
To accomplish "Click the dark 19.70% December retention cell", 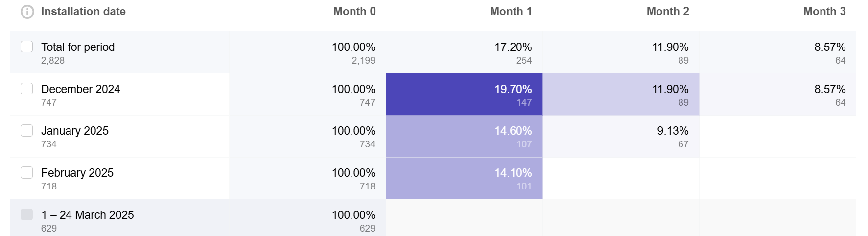I will tap(464, 94).
